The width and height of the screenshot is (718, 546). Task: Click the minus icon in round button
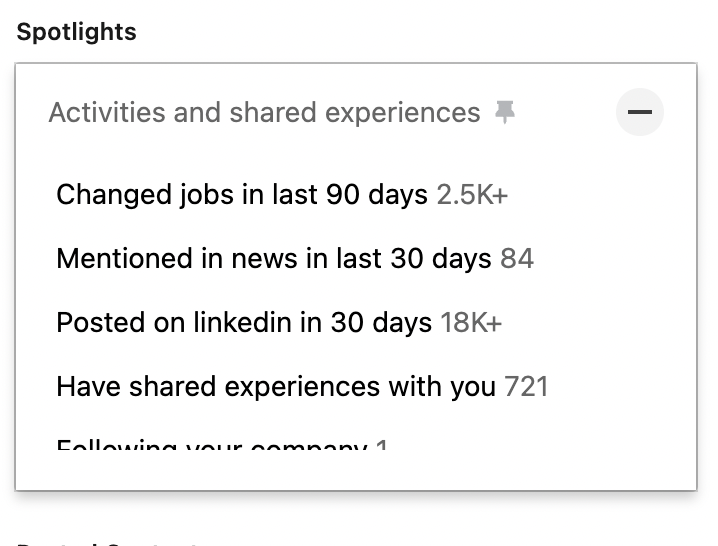click(639, 112)
